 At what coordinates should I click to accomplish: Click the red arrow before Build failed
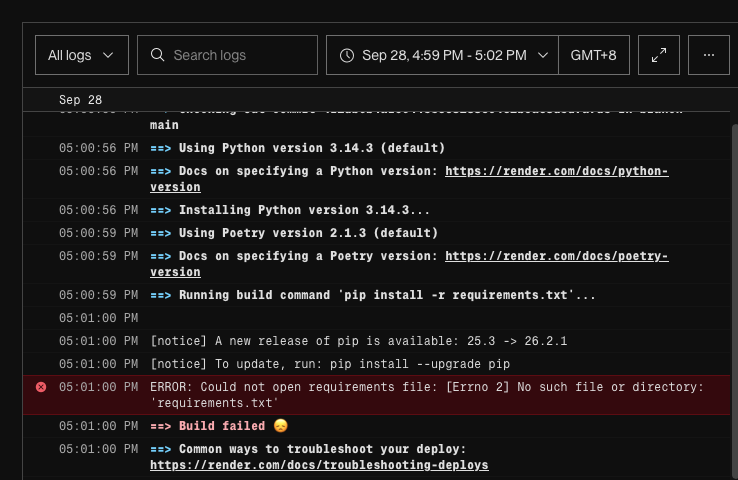[x=160, y=426]
